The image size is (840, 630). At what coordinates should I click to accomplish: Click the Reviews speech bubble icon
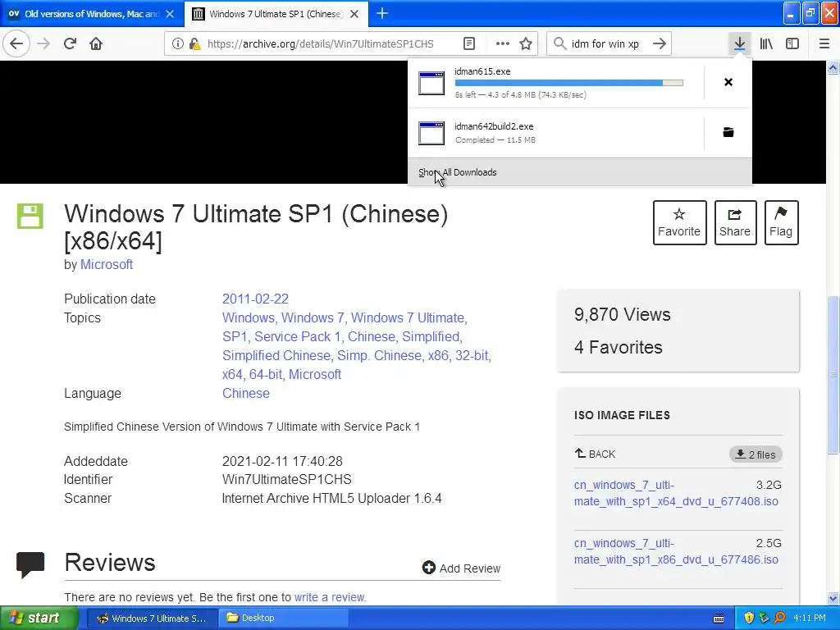click(30, 564)
